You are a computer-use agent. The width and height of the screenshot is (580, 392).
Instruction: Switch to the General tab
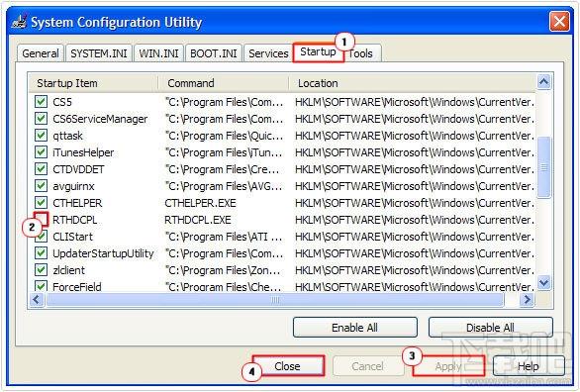click(41, 53)
